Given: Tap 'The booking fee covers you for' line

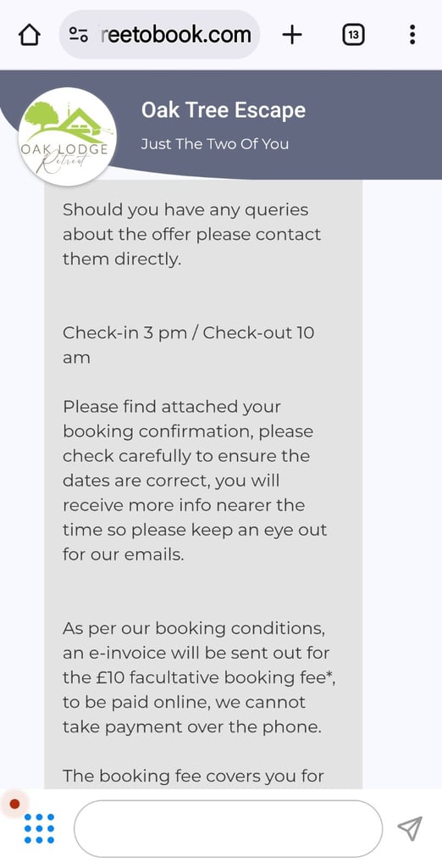Looking at the screenshot, I should [193, 776].
